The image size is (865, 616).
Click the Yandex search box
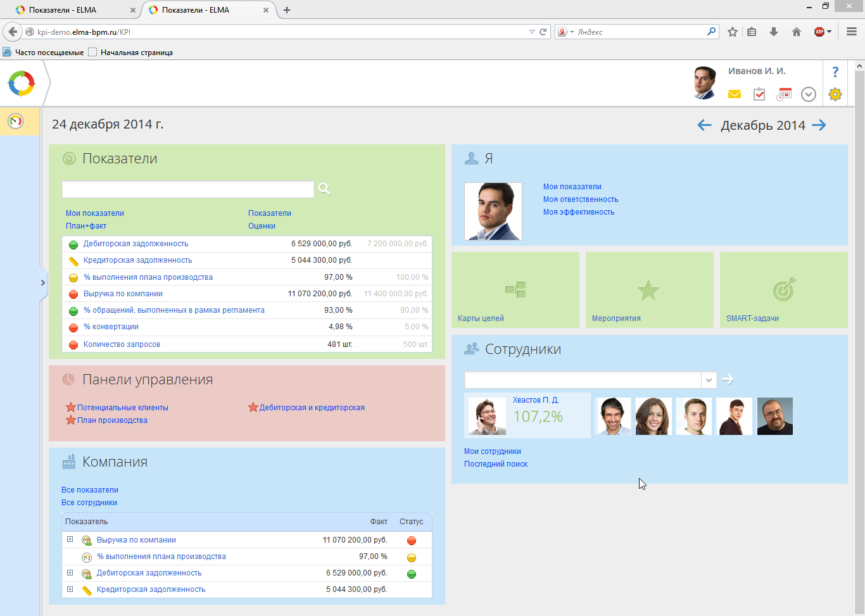pyautogui.click(x=640, y=32)
